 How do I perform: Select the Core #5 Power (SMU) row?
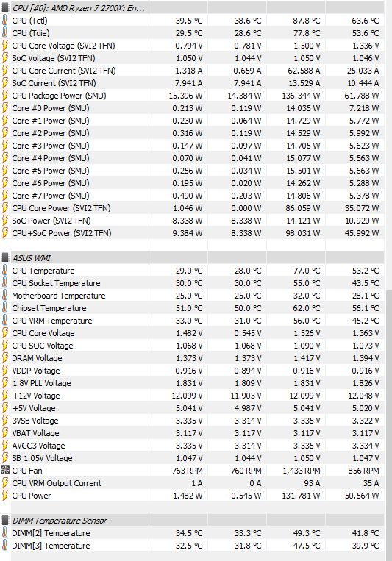click(x=192, y=171)
